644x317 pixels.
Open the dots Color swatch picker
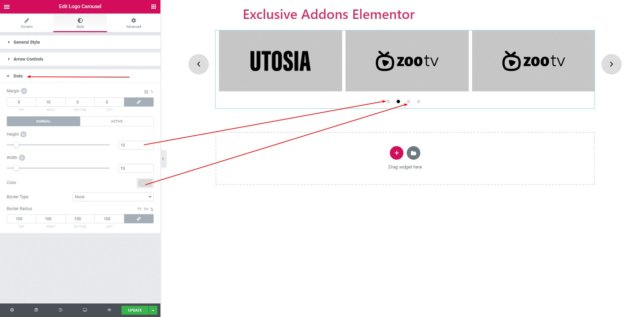pos(145,183)
